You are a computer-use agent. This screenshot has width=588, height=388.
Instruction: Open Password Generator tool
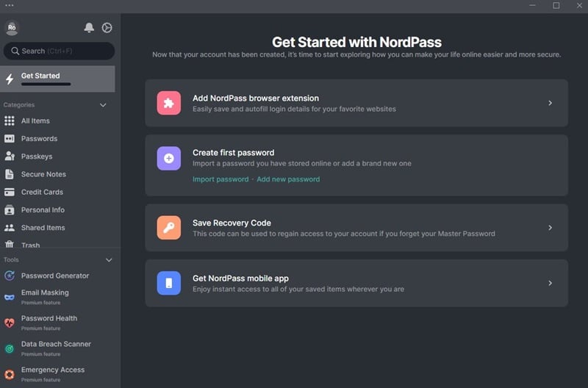click(55, 276)
